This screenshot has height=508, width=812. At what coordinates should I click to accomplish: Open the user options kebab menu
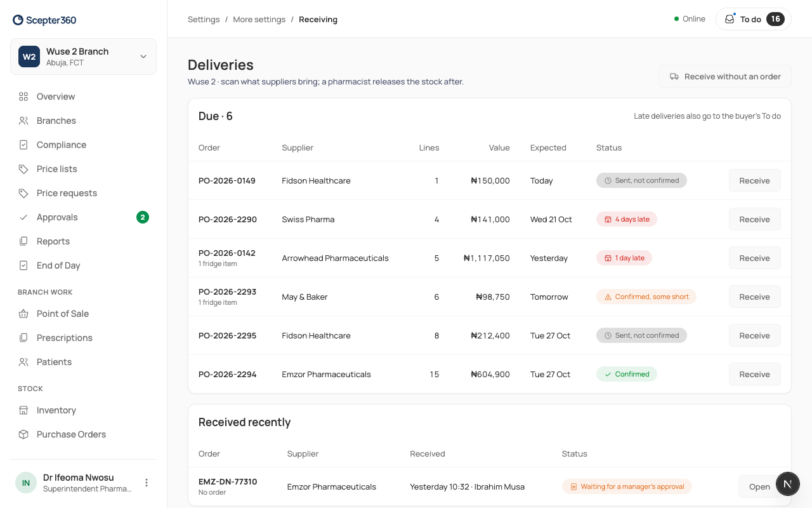point(147,483)
